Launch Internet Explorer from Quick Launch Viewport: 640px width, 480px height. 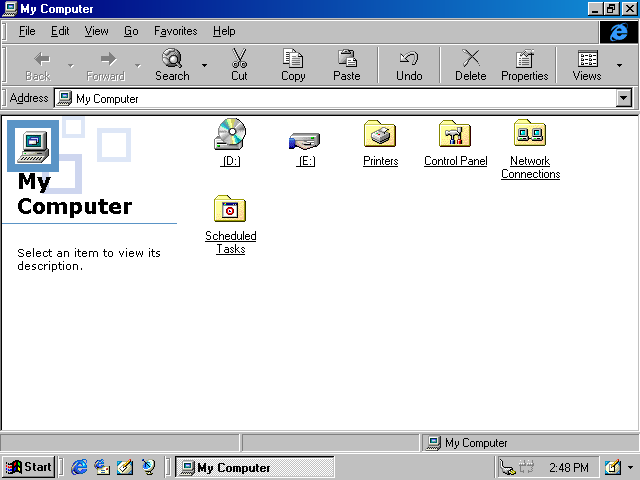(x=79, y=467)
